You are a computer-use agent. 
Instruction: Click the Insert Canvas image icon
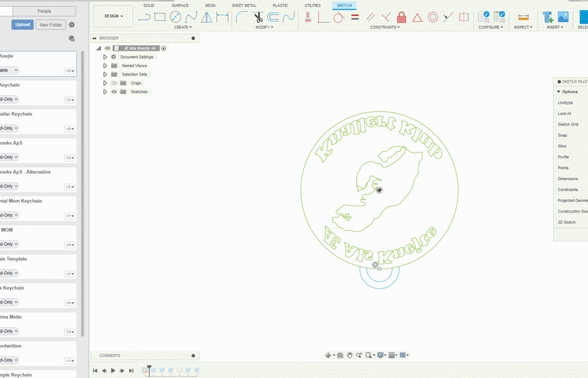(x=563, y=17)
